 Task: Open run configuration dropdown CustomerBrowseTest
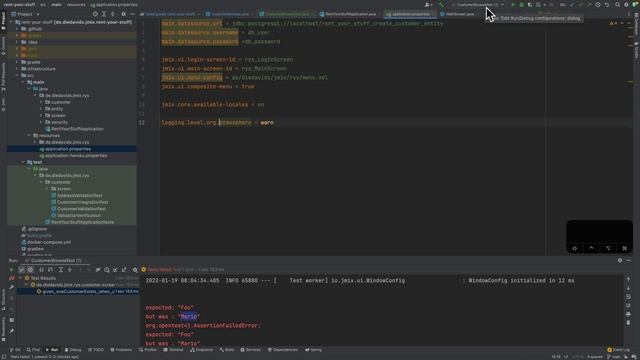[478, 4]
